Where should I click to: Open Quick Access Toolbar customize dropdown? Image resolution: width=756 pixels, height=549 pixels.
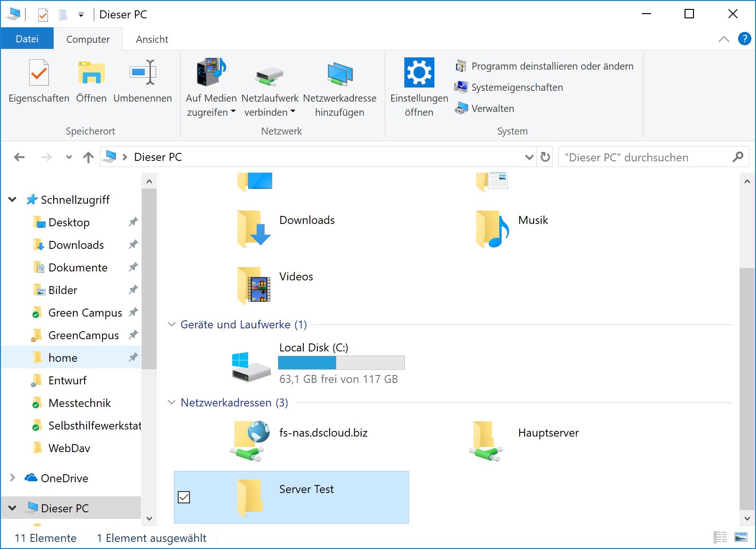[x=81, y=15]
